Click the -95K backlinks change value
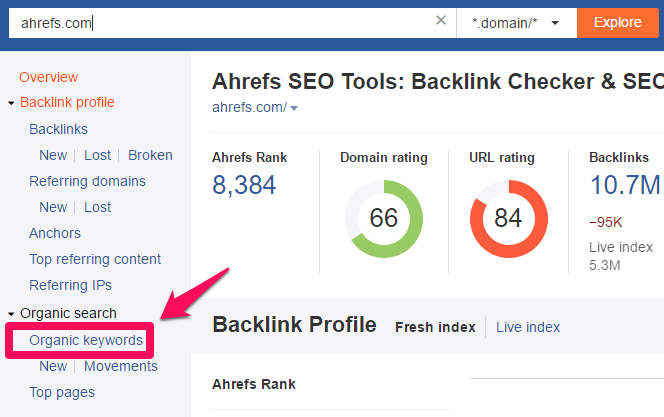664x417 pixels. pos(606,222)
